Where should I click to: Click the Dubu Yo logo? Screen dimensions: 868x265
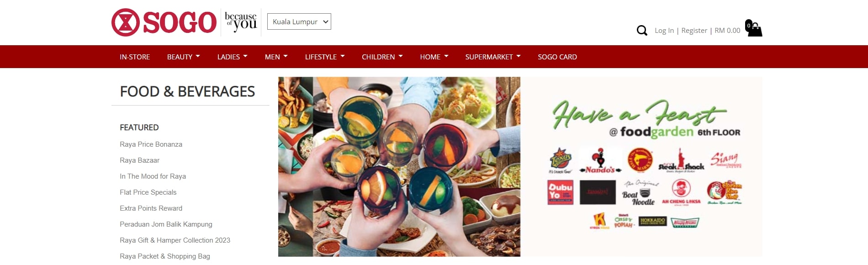[x=561, y=192]
